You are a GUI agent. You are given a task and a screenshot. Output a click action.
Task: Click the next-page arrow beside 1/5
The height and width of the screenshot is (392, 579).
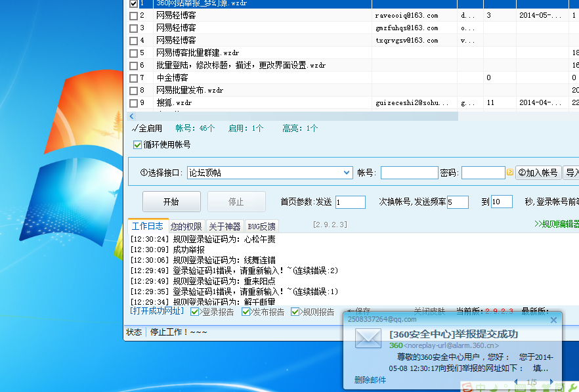[x=551, y=381]
